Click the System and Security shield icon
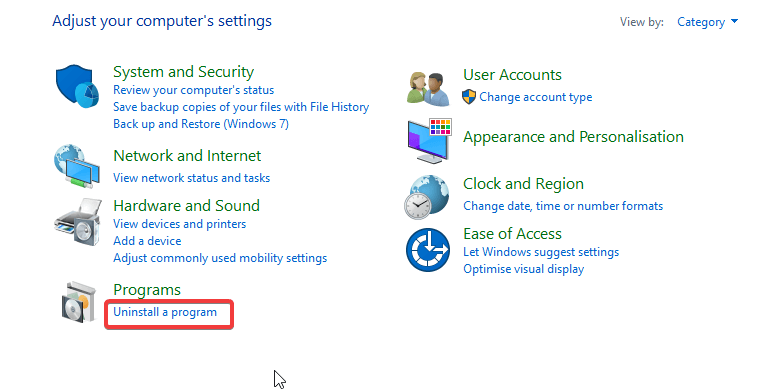 point(77,86)
